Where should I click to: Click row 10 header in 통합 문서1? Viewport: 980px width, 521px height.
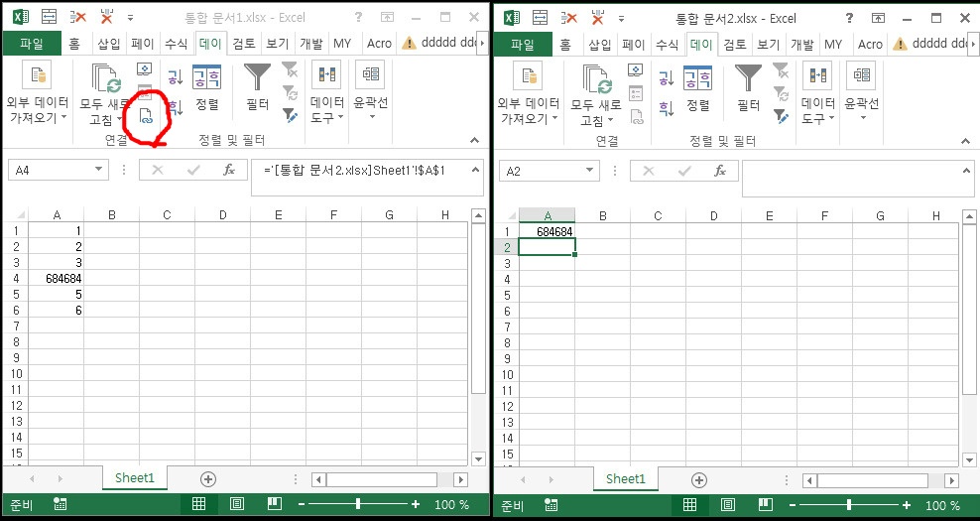pyautogui.click(x=16, y=373)
